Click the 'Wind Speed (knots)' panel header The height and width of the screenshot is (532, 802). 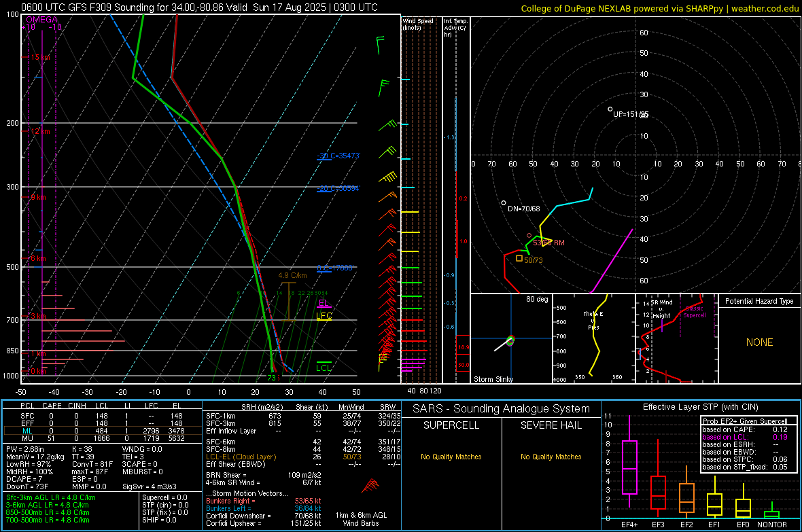click(x=418, y=24)
